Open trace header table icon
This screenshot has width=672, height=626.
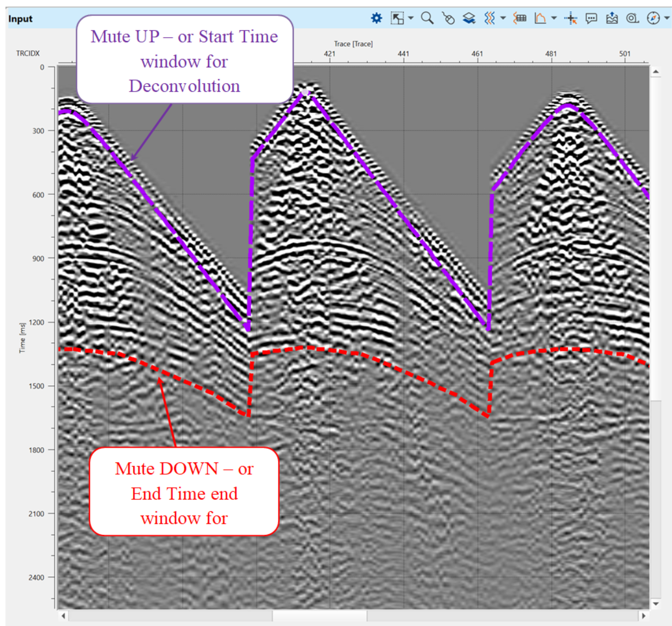click(x=520, y=19)
